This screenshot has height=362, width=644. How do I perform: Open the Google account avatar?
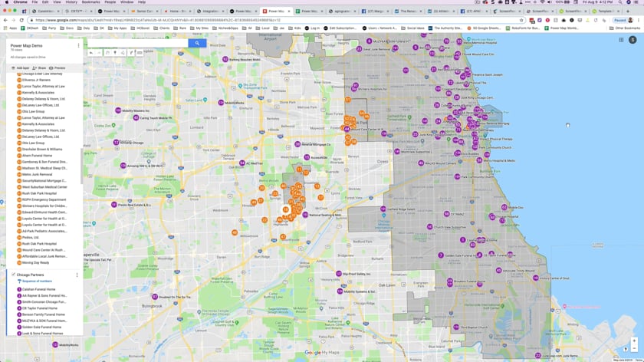pyautogui.click(x=632, y=40)
